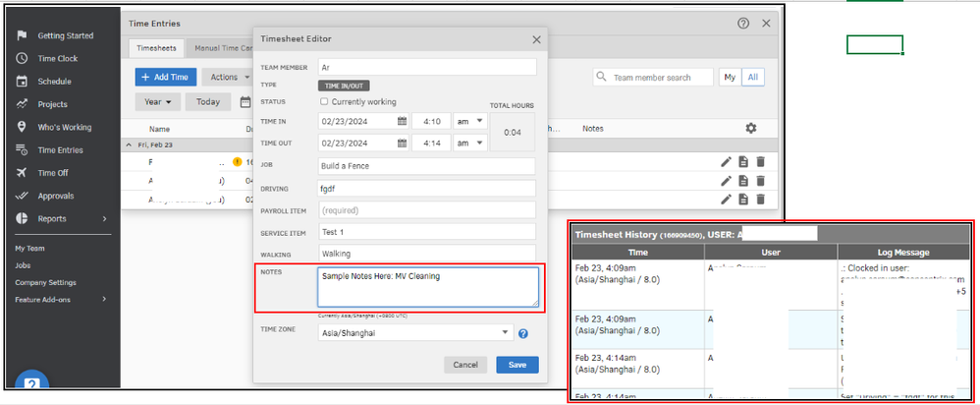
Task: Select Time Entries in the sidebar
Action: point(59,150)
